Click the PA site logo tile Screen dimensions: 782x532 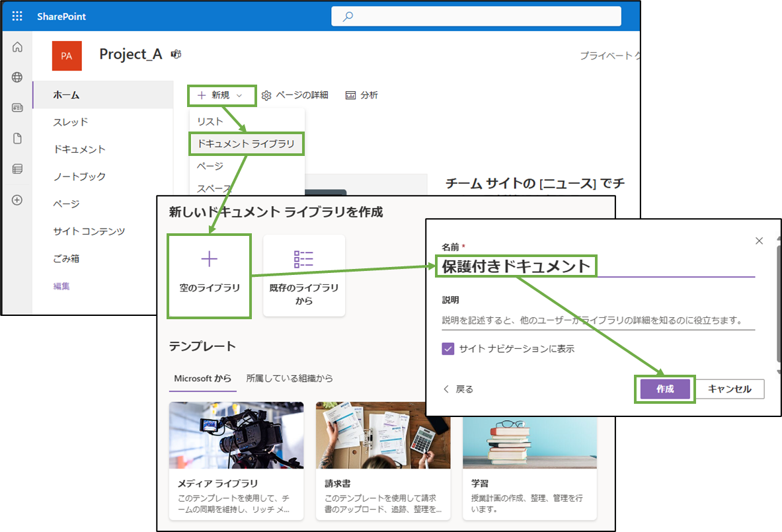(x=67, y=56)
